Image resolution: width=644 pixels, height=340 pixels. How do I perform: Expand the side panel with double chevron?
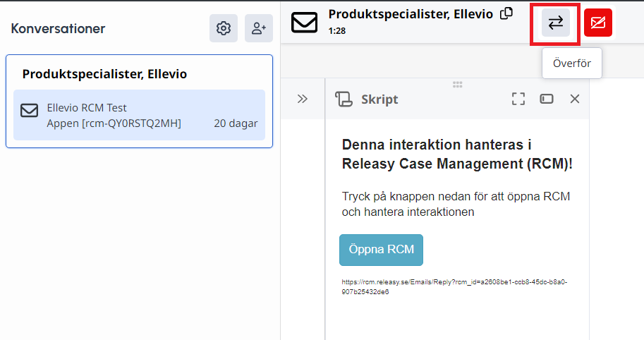[x=303, y=99]
